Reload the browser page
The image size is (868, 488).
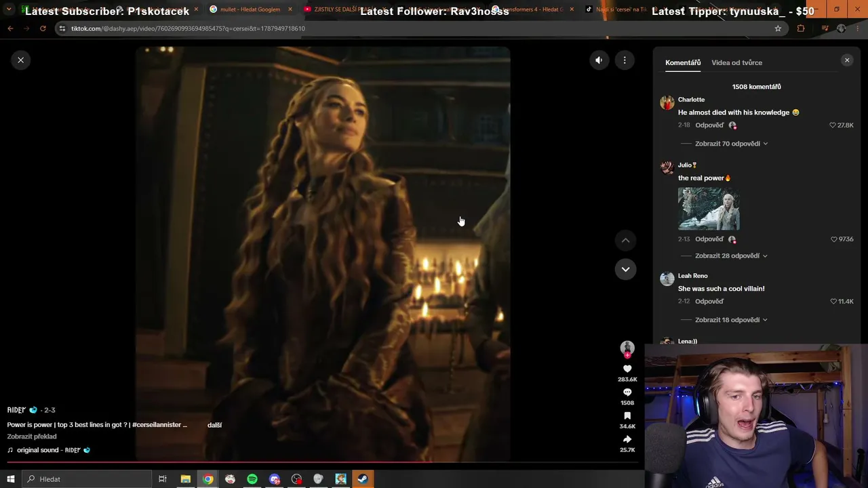(43, 28)
